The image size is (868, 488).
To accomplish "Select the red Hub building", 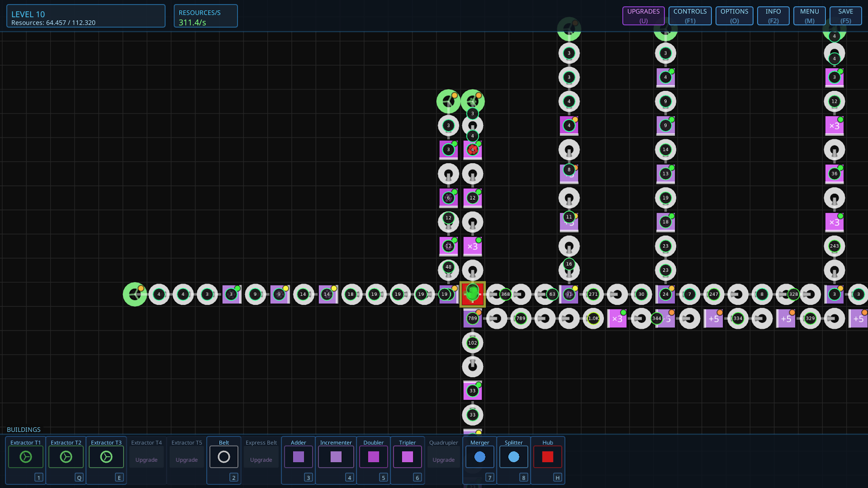I will pos(547,457).
